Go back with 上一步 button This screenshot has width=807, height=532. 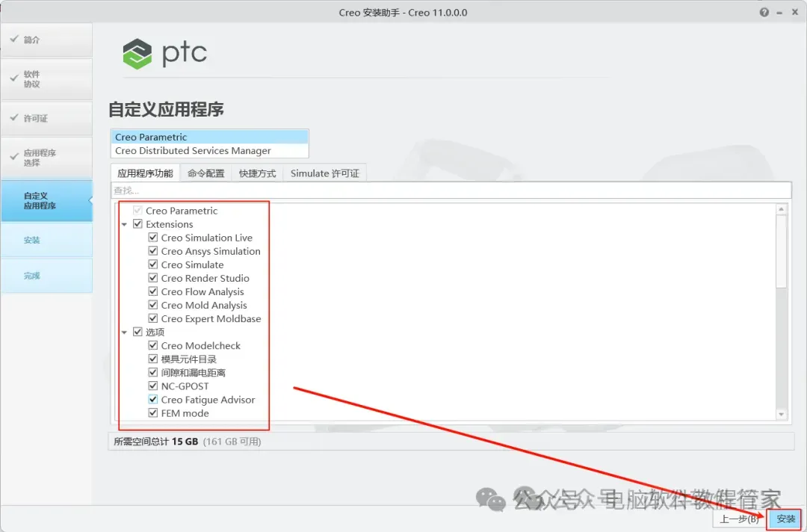pos(740,519)
